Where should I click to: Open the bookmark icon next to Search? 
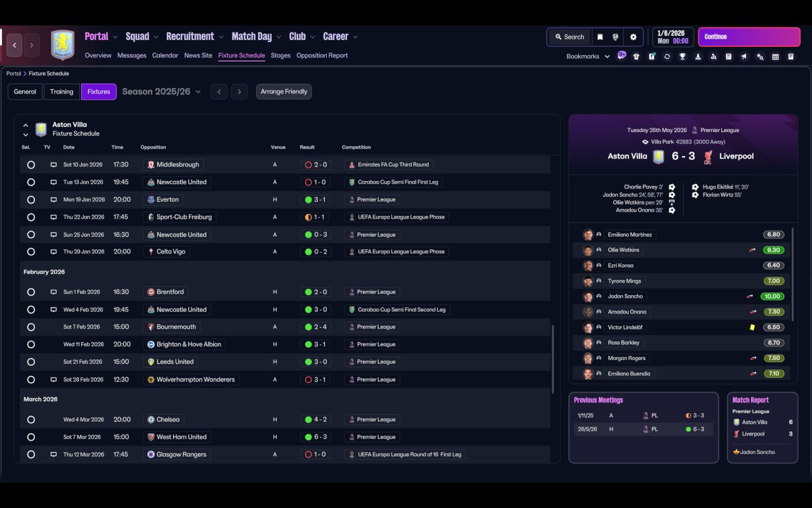pos(599,37)
